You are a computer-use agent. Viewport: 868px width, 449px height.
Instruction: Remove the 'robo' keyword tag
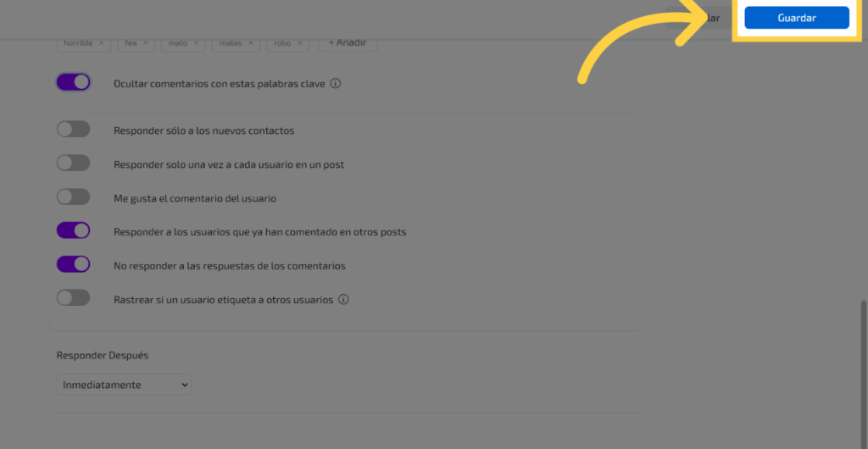pos(299,43)
